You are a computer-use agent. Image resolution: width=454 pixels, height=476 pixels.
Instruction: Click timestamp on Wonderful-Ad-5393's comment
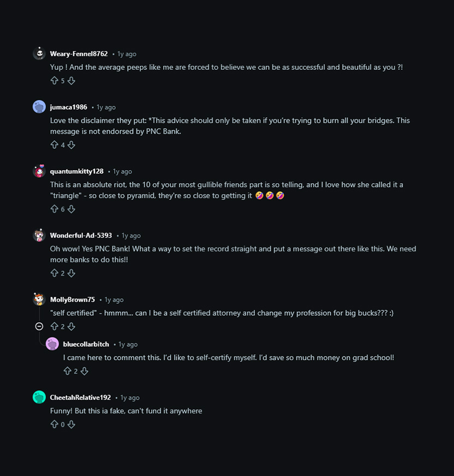click(x=131, y=236)
